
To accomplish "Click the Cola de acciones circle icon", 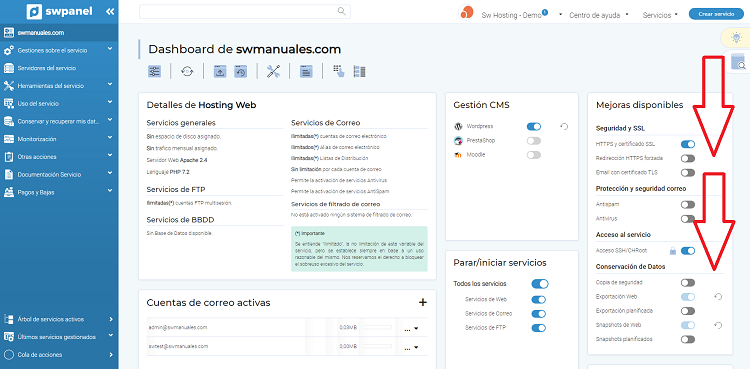I will click(x=9, y=355).
